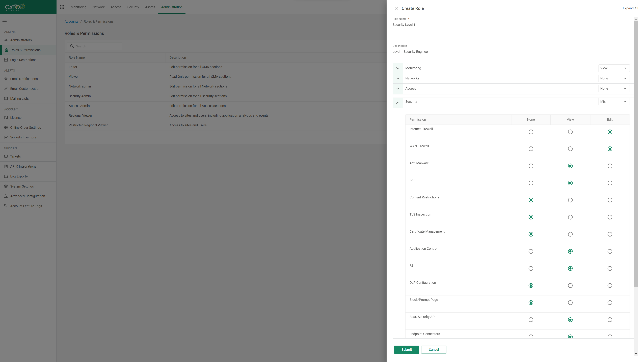This screenshot has height=362, width=644.
Task: Set Internet Firewall permission to None
Action: pos(531,132)
